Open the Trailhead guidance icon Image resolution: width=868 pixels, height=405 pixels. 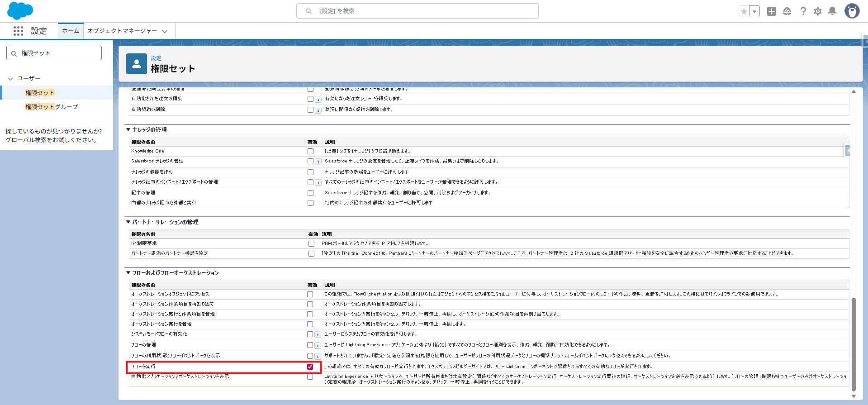click(787, 11)
